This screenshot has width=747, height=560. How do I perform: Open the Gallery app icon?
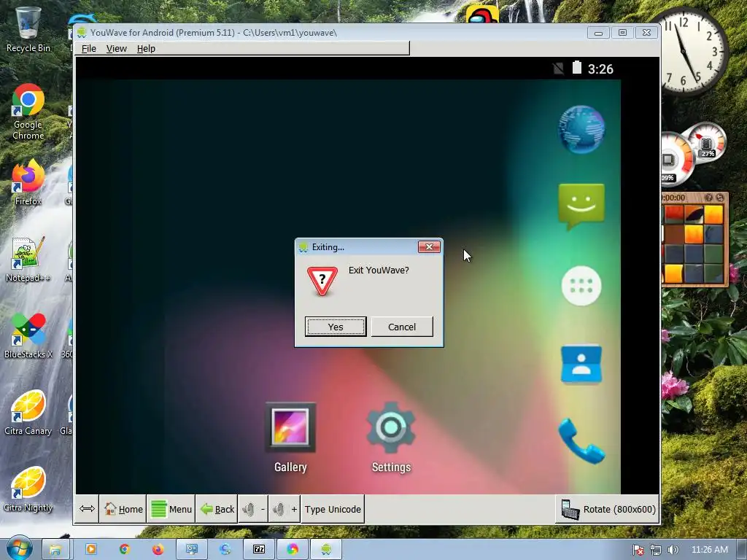coord(290,438)
